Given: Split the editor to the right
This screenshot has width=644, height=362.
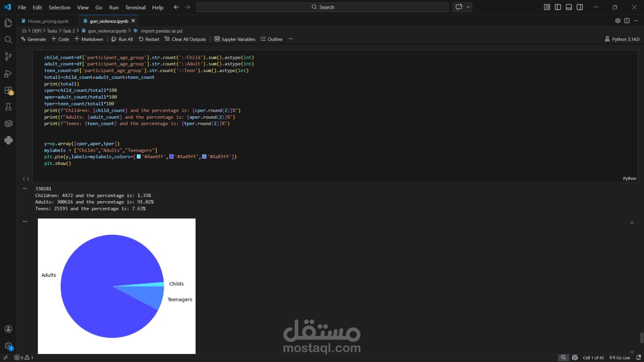Looking at the screenshot, I should tap(627, 21).
